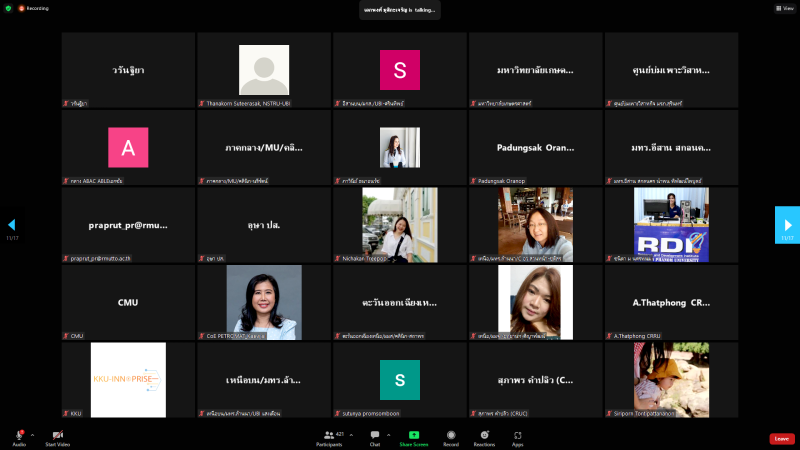The height and width of the screenshot is (450, 800).
Task: Click the green encryption shield icon
Action: tap(8, 7)
